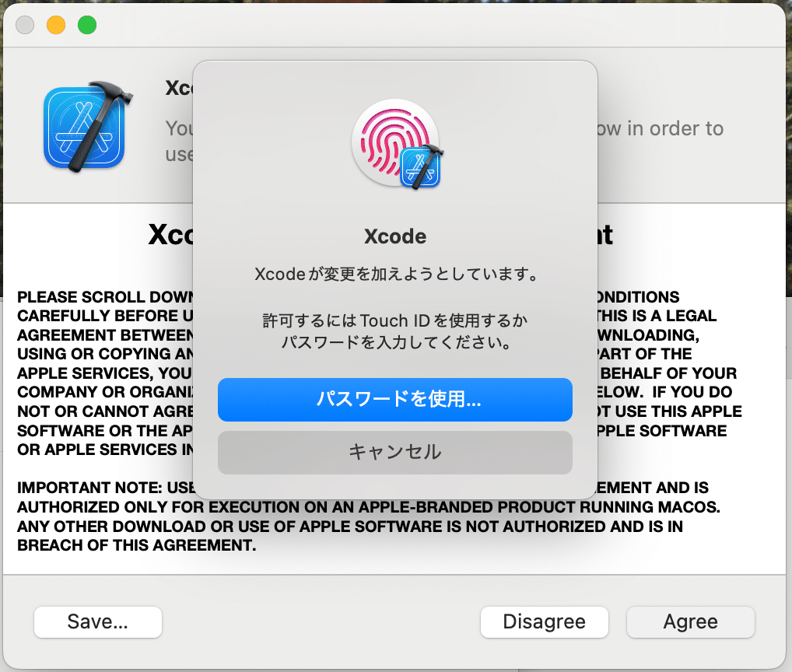Click the 'Xcodeが変更を加えようとしています。' message
Screen dimensions: 792x672
pos(394,274)
